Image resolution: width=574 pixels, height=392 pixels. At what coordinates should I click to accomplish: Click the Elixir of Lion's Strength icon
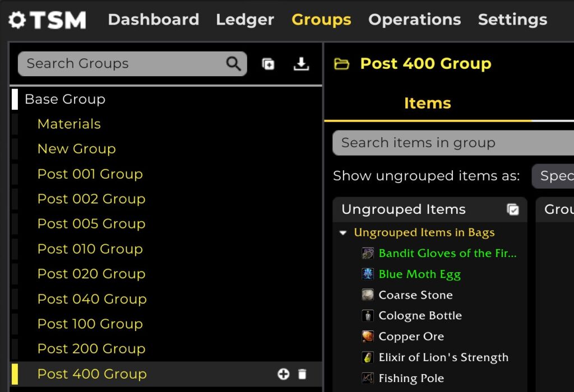pos(368,357)
